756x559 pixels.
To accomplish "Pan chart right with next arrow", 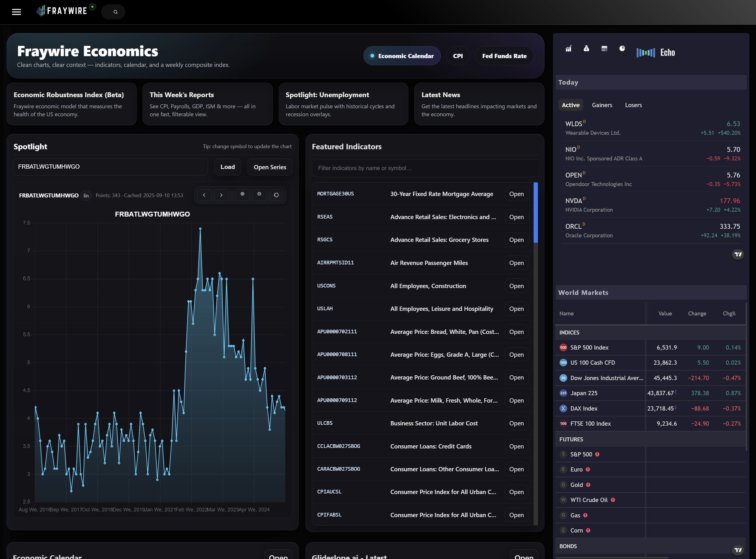I will pyautogui.click(x=221, y=195).
